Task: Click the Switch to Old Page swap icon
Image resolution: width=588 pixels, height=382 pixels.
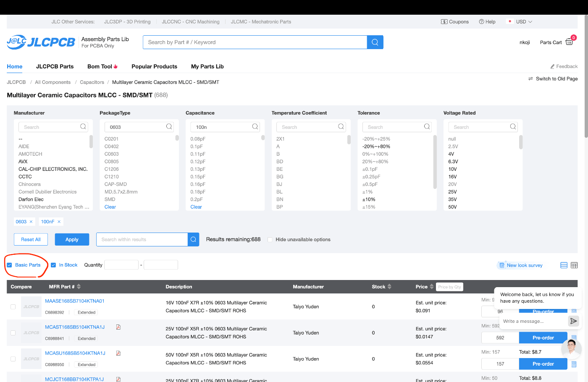Action: tap(530, 78)
